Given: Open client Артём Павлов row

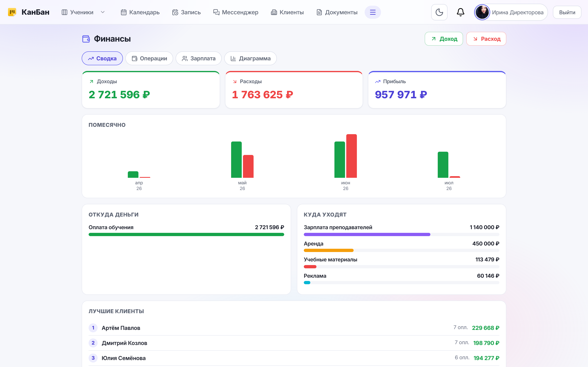Looking at the screenshot, I should point(294,328).
